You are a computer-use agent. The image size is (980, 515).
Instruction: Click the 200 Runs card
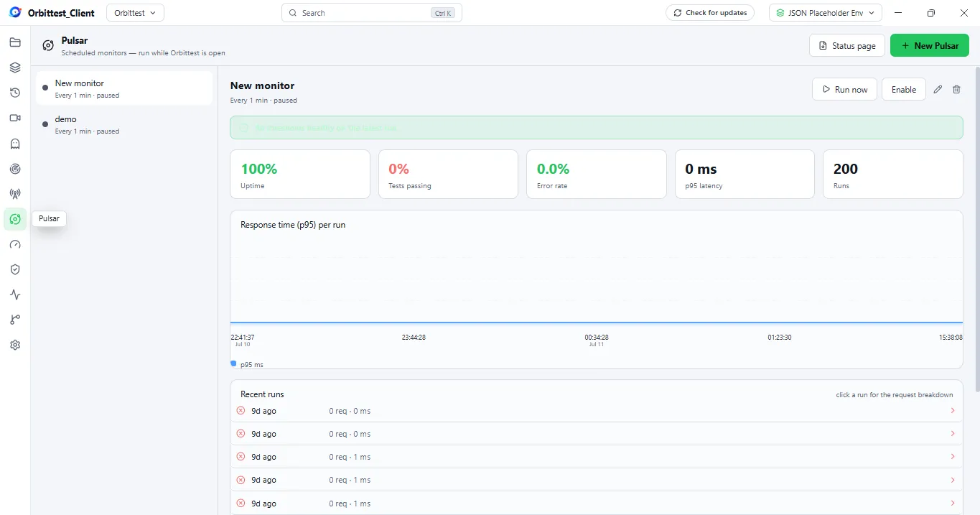tap(893, 174)
